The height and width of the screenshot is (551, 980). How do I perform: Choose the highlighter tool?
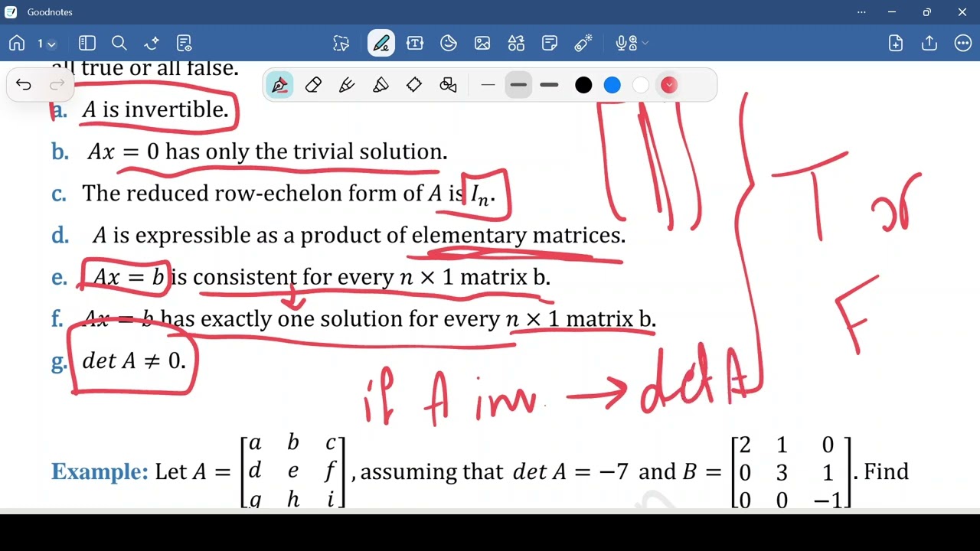[381, 85]
